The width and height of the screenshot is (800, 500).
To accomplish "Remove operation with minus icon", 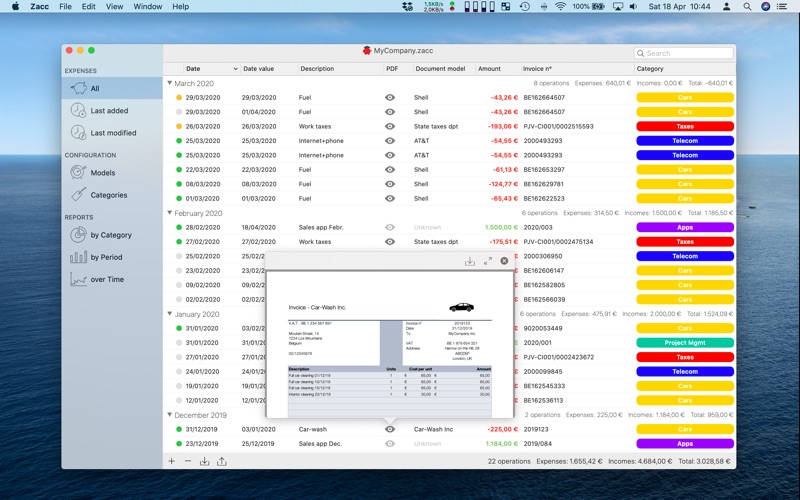I will click(188, 461).
